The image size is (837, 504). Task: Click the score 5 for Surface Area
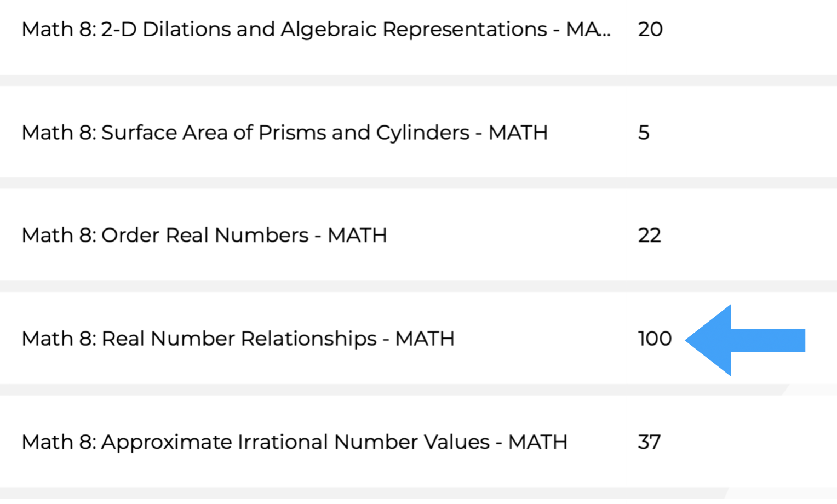point(644,133)
